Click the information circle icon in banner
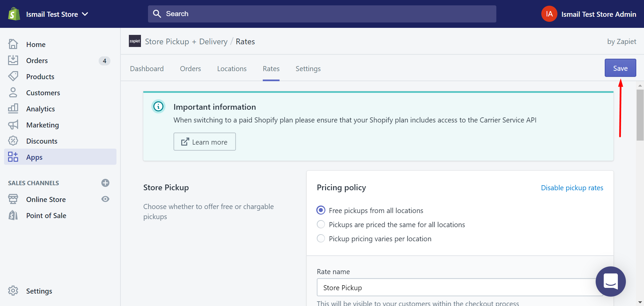644x306 pixels. 158,107
